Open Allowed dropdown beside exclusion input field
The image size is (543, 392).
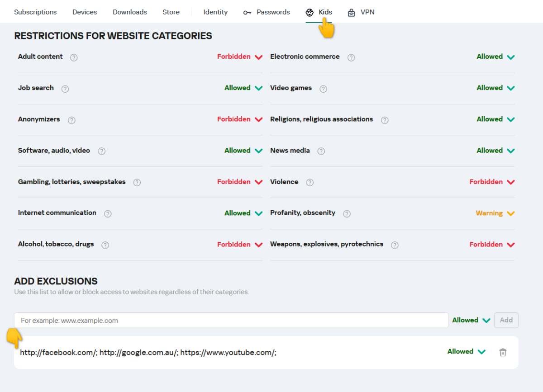471,320
